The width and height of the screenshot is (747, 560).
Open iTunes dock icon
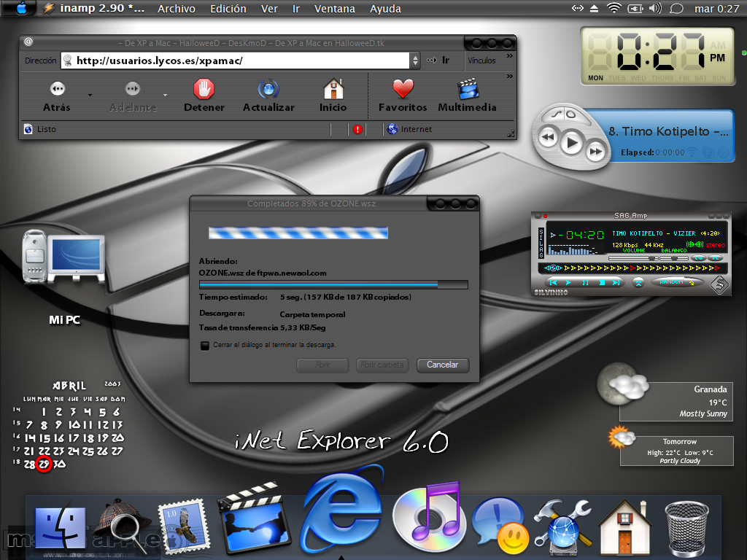tap(427, 517)
